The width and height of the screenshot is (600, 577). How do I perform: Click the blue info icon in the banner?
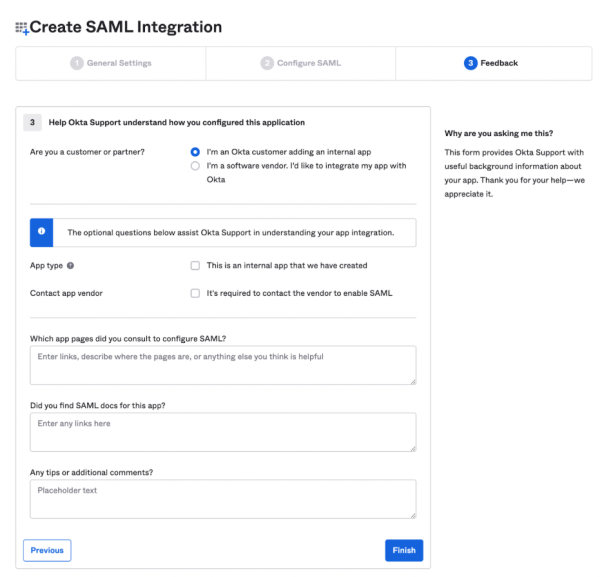point(42,232)
